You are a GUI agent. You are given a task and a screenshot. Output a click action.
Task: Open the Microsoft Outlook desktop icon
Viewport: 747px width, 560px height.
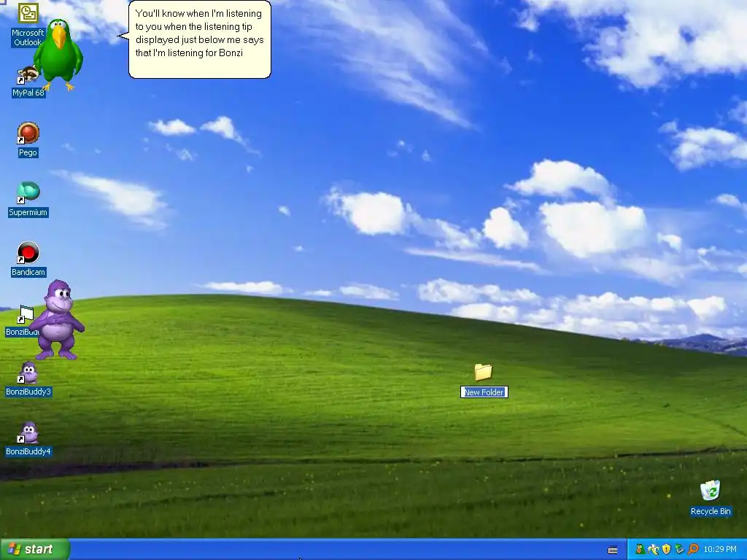28,13
